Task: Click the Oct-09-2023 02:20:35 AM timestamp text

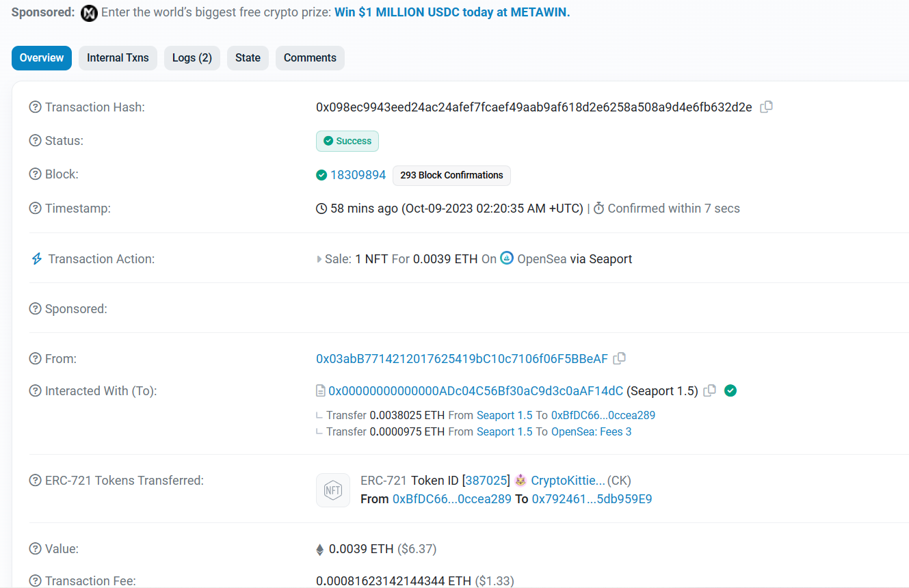Action: click(x=492, y=209)
